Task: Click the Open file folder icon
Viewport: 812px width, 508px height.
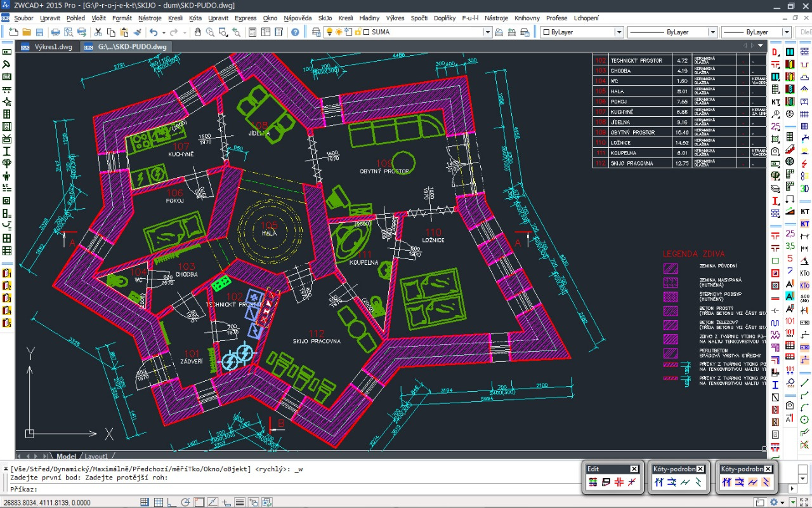Action: (27, 32)
